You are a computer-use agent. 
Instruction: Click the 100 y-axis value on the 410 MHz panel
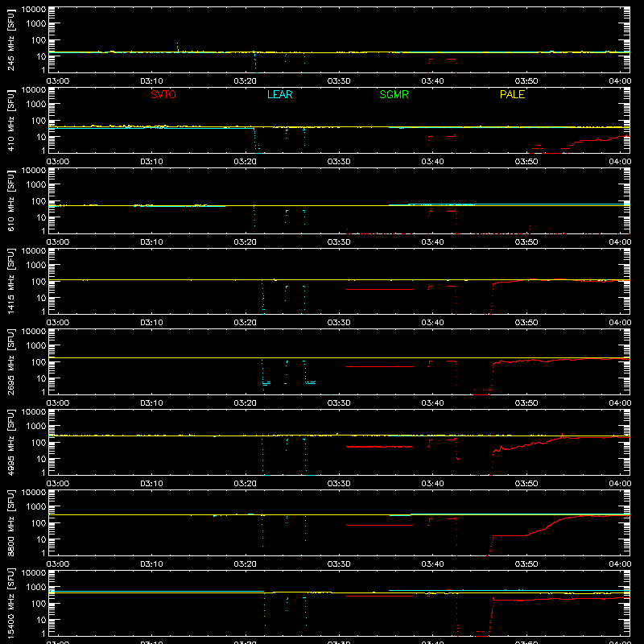[39, 121]
